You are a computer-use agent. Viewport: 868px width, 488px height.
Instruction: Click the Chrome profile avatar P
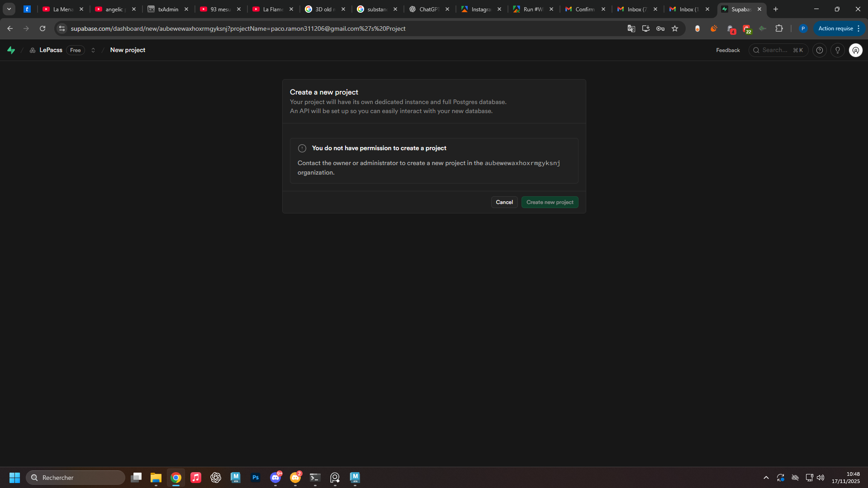tap(803, 28)
